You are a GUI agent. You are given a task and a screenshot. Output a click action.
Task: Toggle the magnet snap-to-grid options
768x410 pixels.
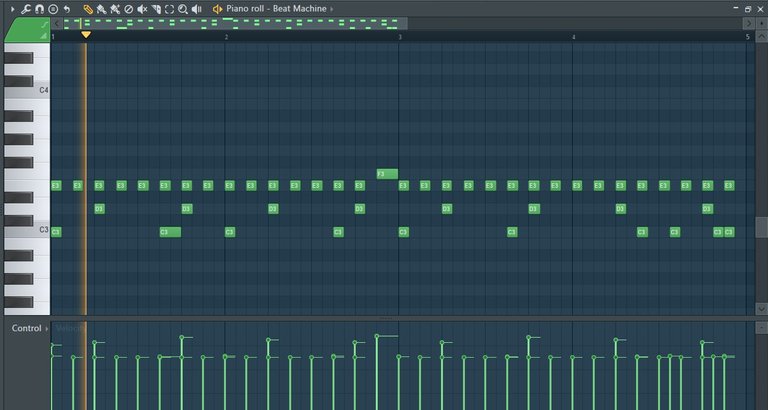[40, 9]
